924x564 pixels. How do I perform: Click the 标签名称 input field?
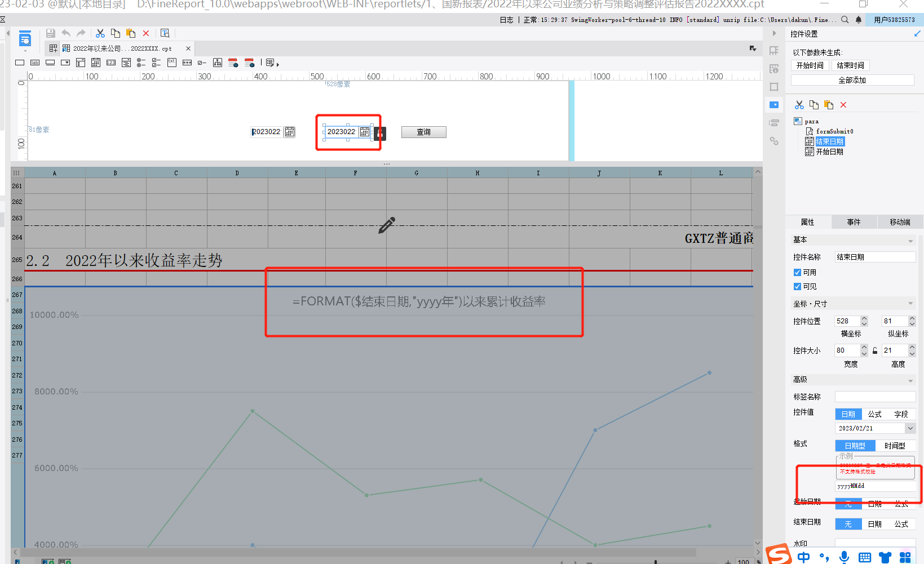(876, 397)
